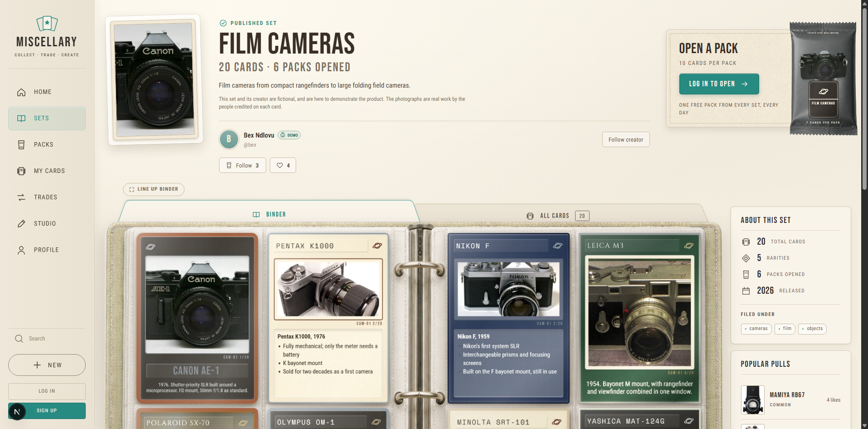Click the cameras tag
868x429 pixels.
click(x=756, y=329)
